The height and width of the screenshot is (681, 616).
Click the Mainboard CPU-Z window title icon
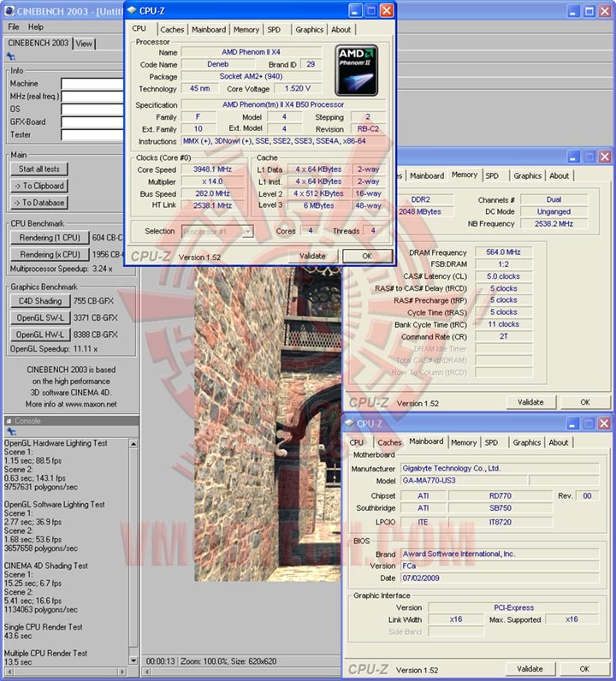coord(349,423)
